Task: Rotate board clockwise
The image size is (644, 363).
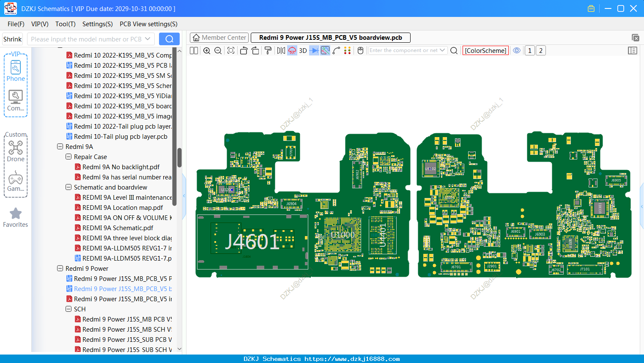Action: (x=255, y=50)
